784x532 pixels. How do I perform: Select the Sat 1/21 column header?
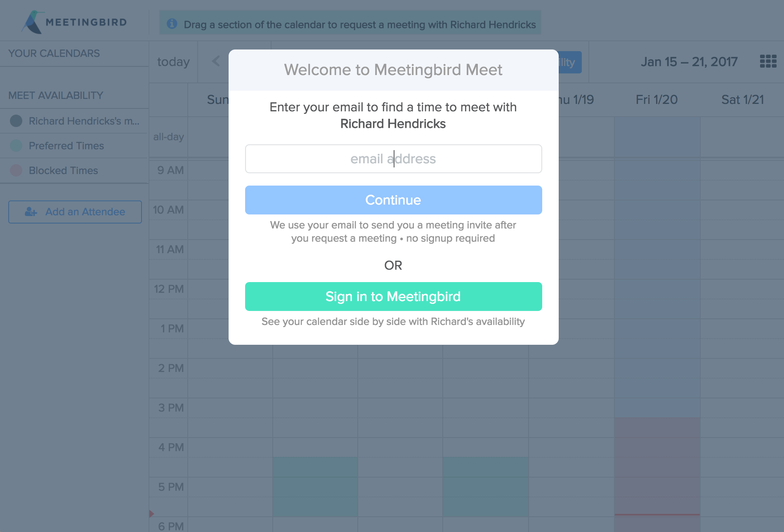point(742,100)
